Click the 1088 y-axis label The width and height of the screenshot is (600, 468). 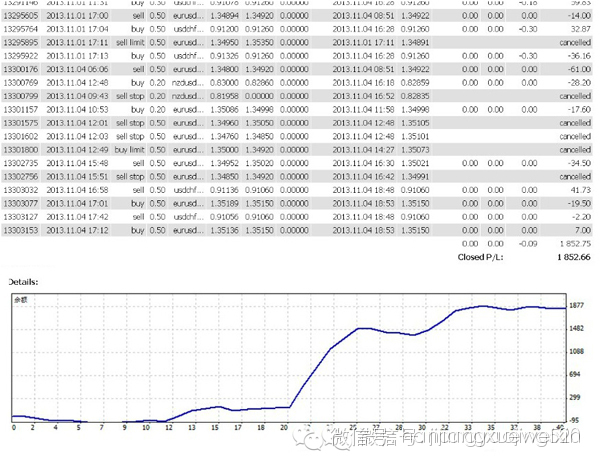[x=576, y=351]
